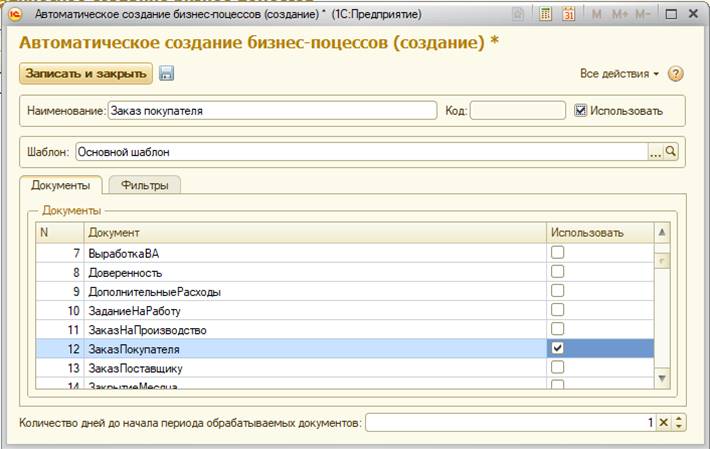Sort by the Документ column header
Image resolution: width=710 pixels, height=449 pixels.
click(x=315, y=233)
